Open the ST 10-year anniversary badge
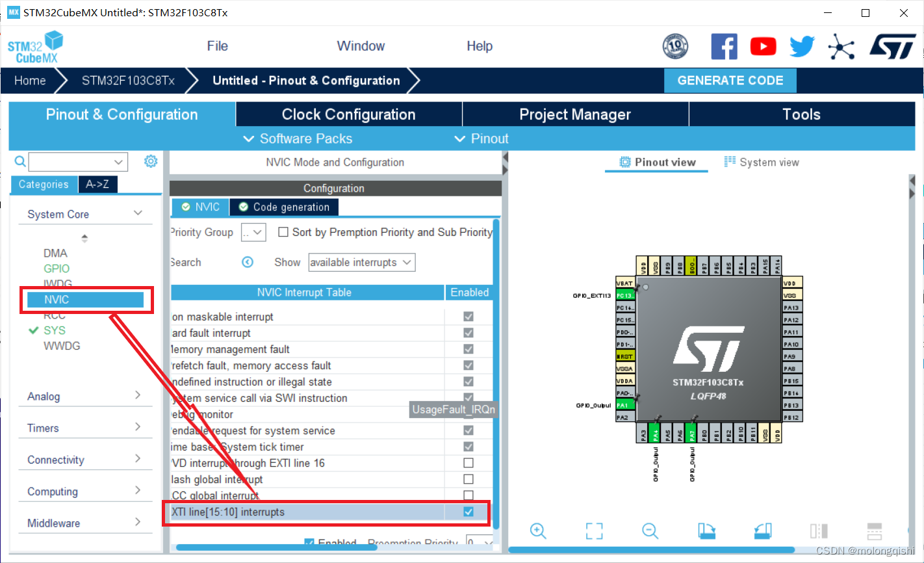Image resolution: width=924 pixels, height=563 pixels. (x=675, y=46)
